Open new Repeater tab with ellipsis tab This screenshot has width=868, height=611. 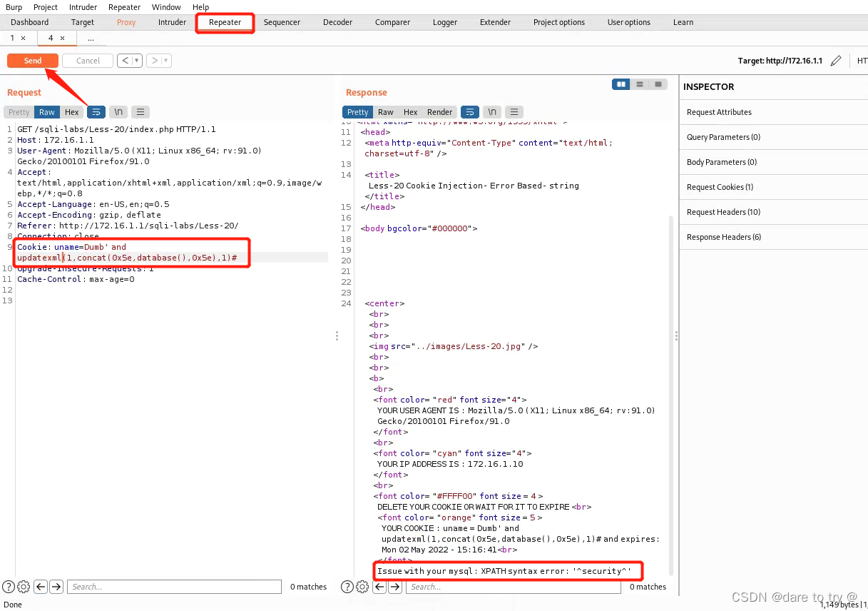pos(91,38)
